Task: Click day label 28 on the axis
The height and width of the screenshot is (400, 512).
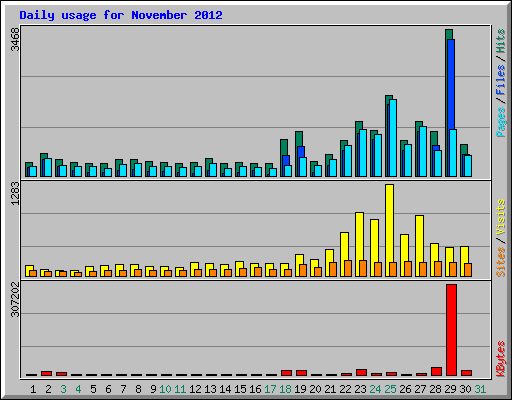Action: coord(435,389)
